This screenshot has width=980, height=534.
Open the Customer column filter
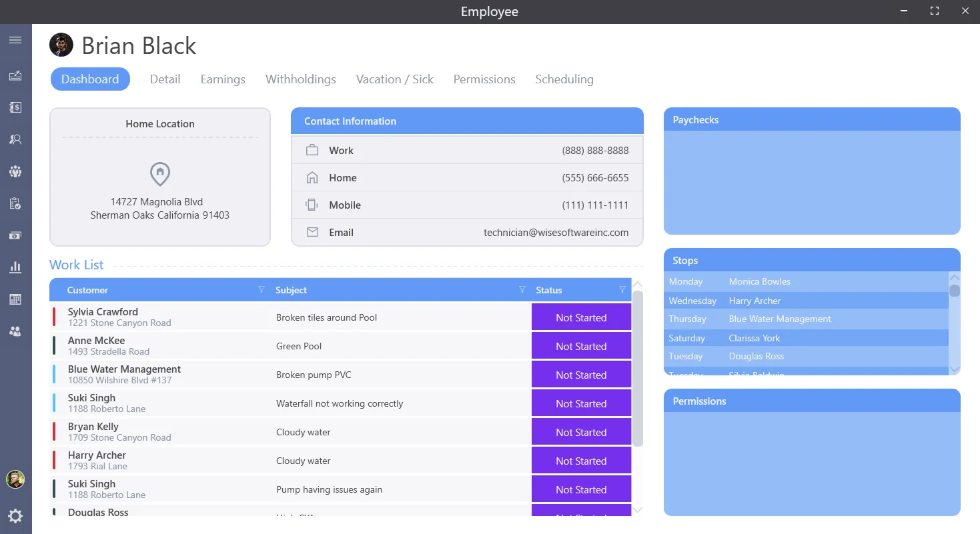[261, 289]
